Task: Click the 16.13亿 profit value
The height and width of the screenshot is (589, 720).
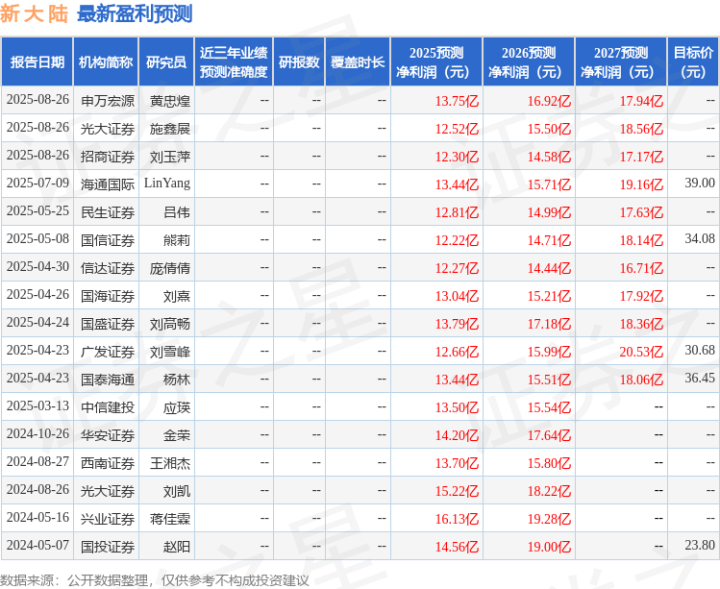Action: [x=456, y=519]
